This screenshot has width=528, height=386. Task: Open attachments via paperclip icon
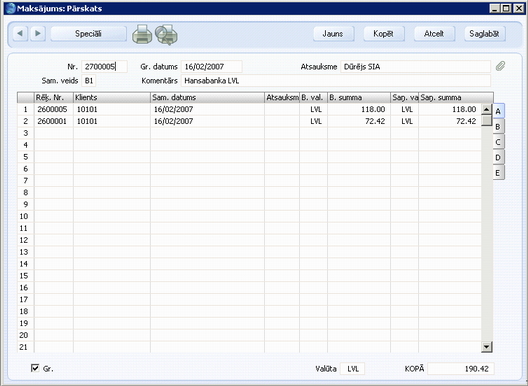500,66
